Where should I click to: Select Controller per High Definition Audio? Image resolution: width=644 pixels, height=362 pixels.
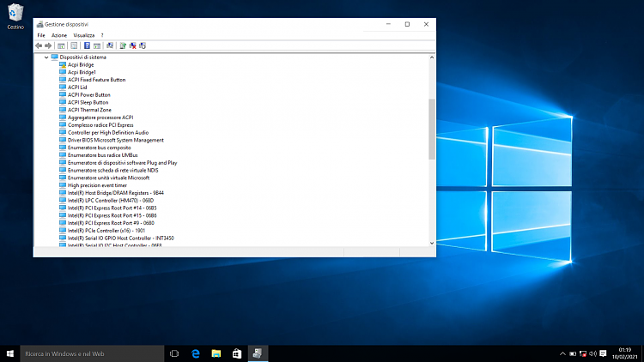click(108, 133)
